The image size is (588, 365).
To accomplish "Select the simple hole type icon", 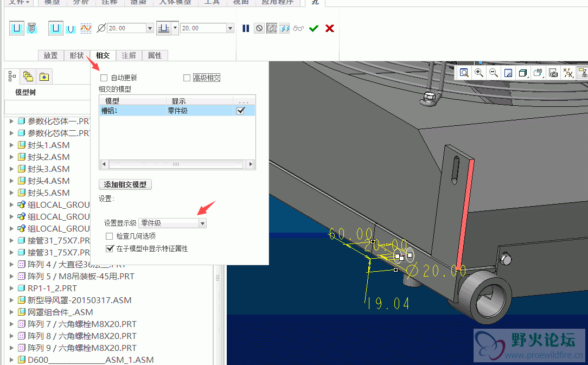I will [x=16, y=28].
